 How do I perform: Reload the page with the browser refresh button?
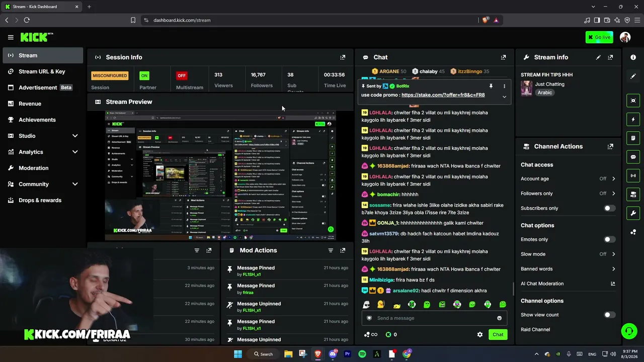[27, 20]
